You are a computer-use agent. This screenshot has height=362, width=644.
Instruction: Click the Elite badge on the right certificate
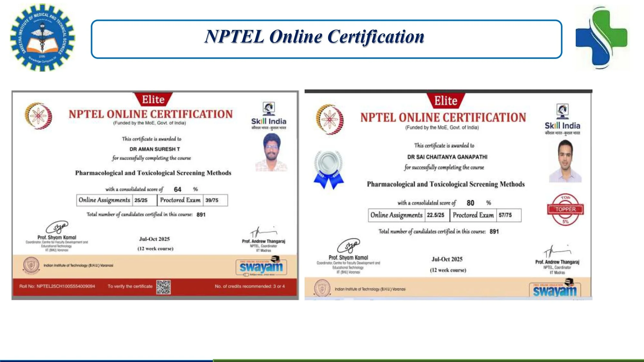click(446, 101)
